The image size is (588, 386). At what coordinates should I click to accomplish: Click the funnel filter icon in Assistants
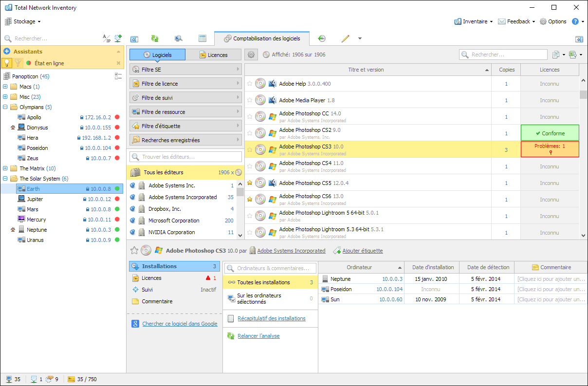point(18,63)
